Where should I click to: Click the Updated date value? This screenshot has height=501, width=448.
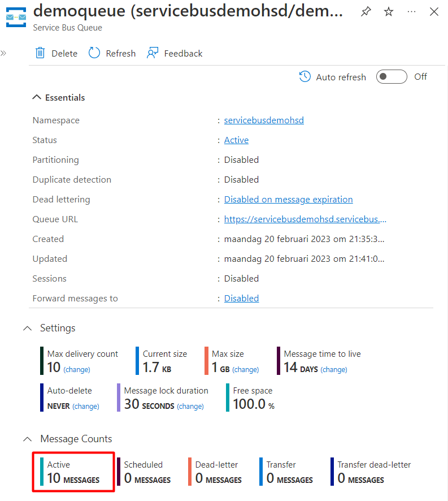point(304,259)
